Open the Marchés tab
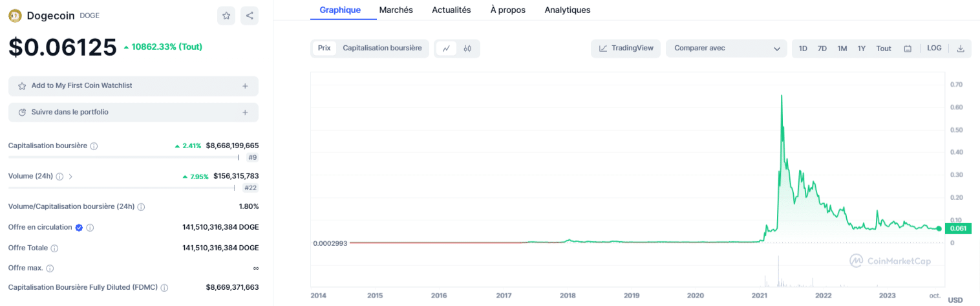The width and height of the screenshot is (980, 306). tap(396, 10)
